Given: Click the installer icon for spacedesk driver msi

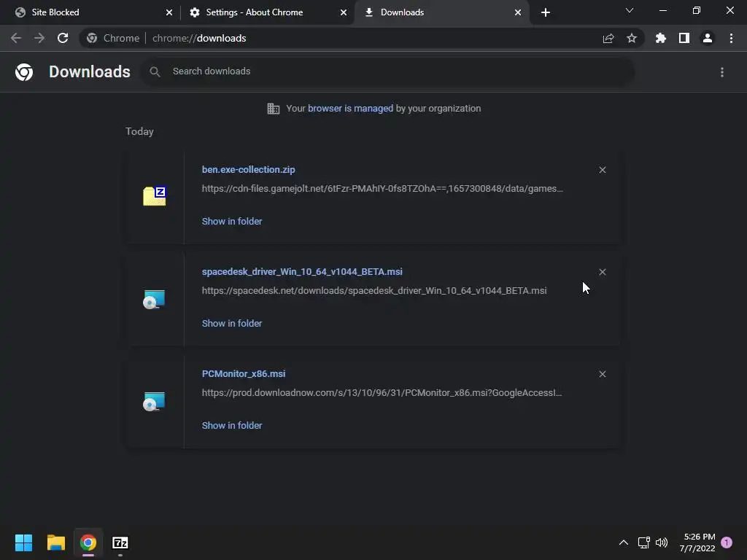Looking at the screenshot, I should [x=154, y=300].
